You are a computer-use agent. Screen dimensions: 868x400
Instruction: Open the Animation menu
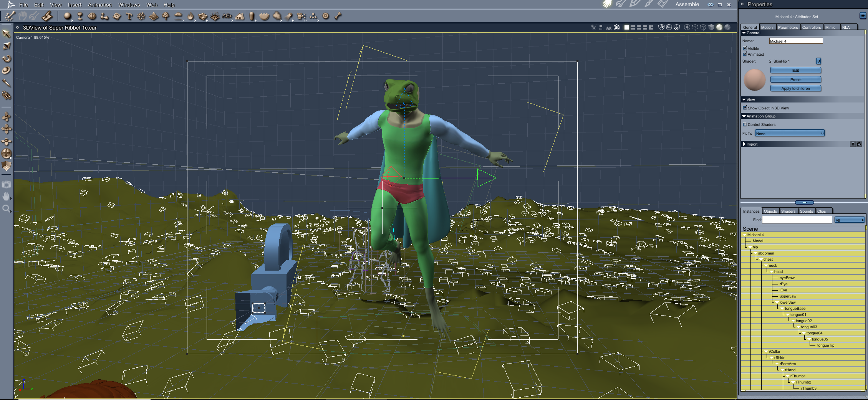pos(100,5)
